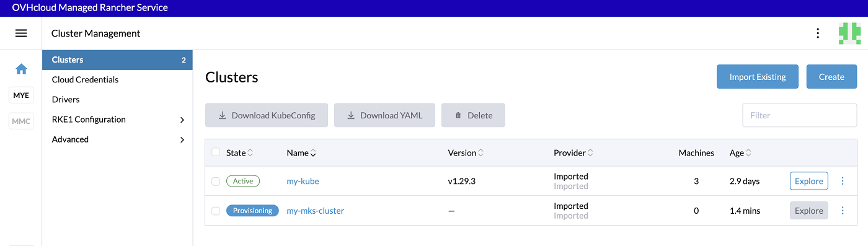Open the MMC cluster shortcut
This screenshot has height=246, width=868.
(21, 121)
